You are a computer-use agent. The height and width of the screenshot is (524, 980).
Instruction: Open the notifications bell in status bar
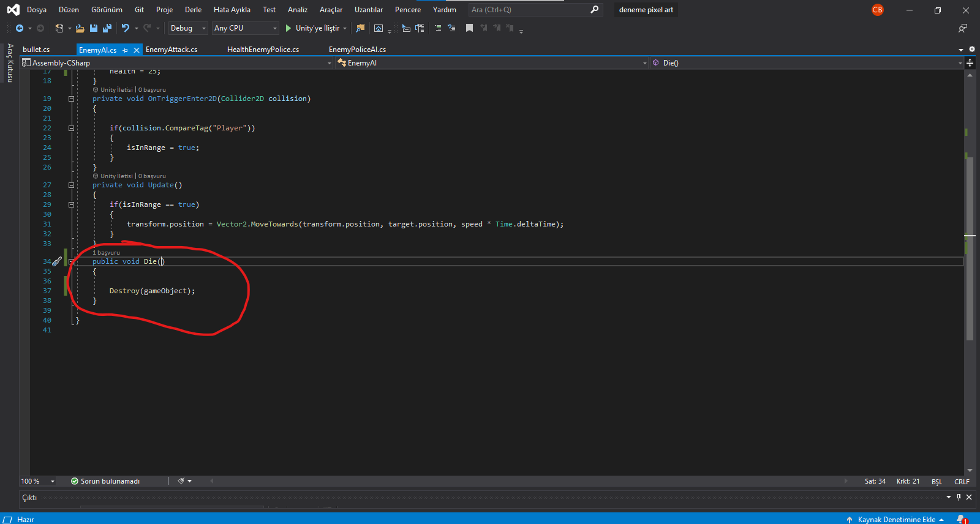pos(962,519)
